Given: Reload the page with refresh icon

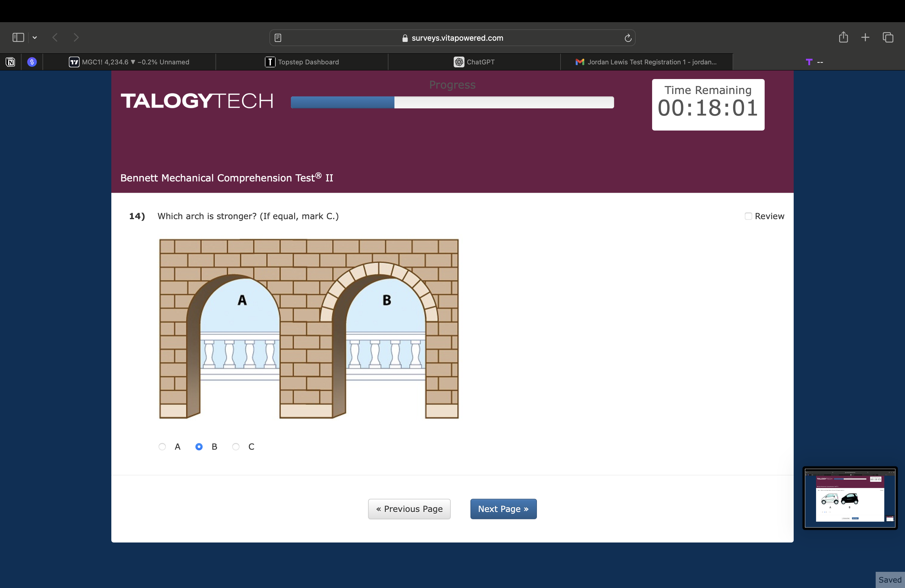Looking at the screenshot, I should [628, 38].
